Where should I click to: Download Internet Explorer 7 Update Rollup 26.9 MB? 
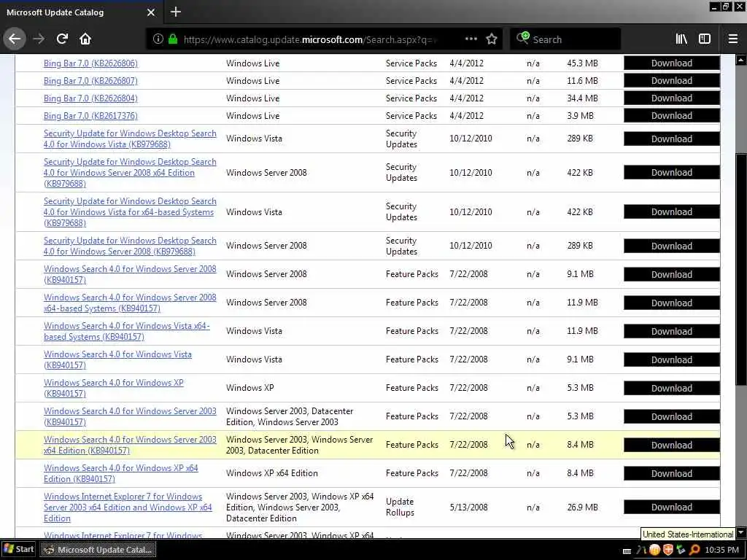[671, 507]
